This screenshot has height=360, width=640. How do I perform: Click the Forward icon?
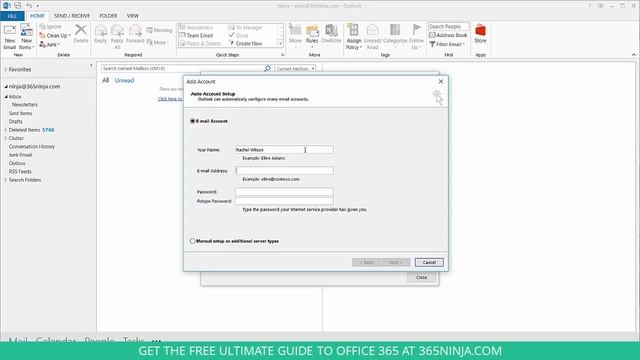point(135,31)
